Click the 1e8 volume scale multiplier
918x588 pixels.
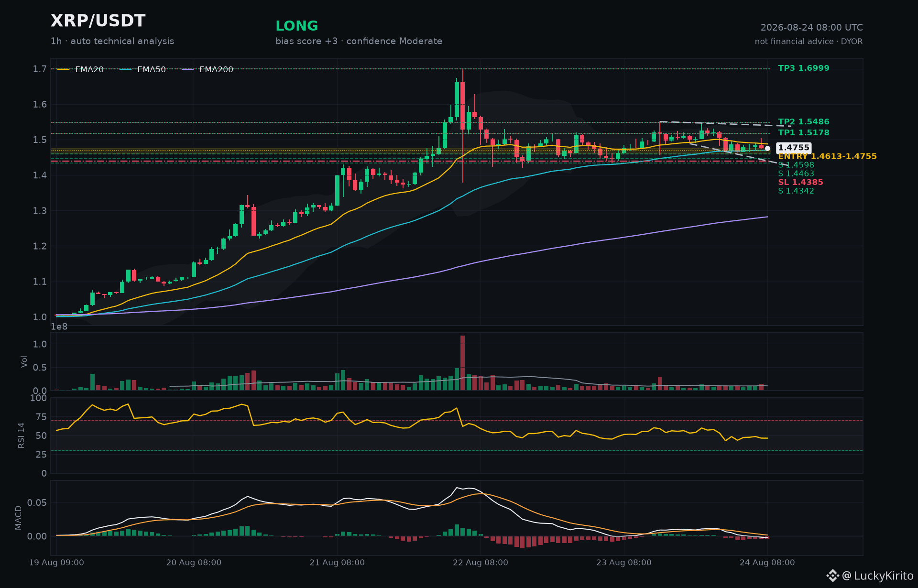[x=59, y=327]
